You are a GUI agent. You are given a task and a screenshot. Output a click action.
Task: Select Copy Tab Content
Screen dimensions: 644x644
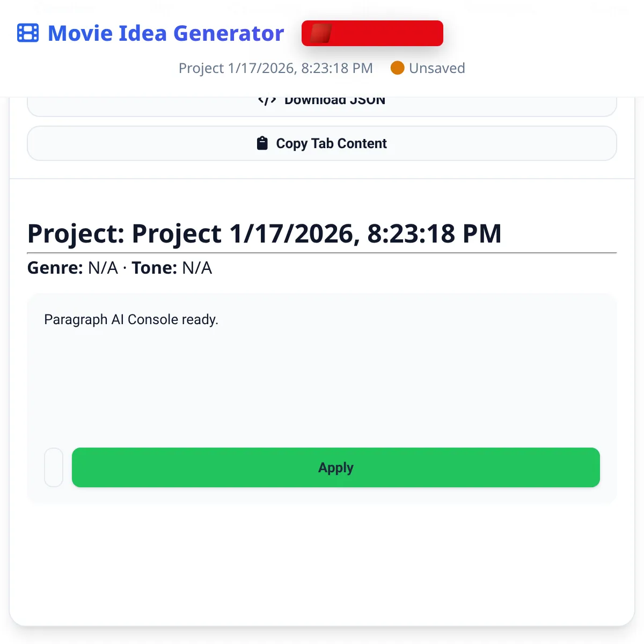(321, 143)
